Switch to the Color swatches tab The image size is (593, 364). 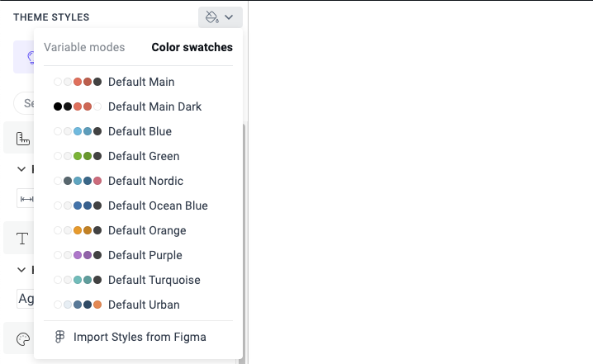coord(192,47)
